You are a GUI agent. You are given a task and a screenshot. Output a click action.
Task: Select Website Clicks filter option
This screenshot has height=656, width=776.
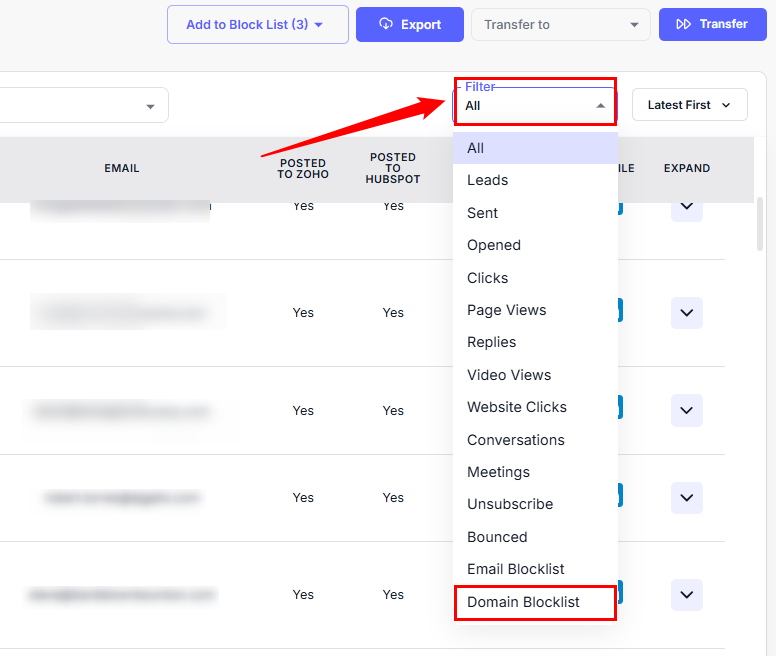[517, 407]
